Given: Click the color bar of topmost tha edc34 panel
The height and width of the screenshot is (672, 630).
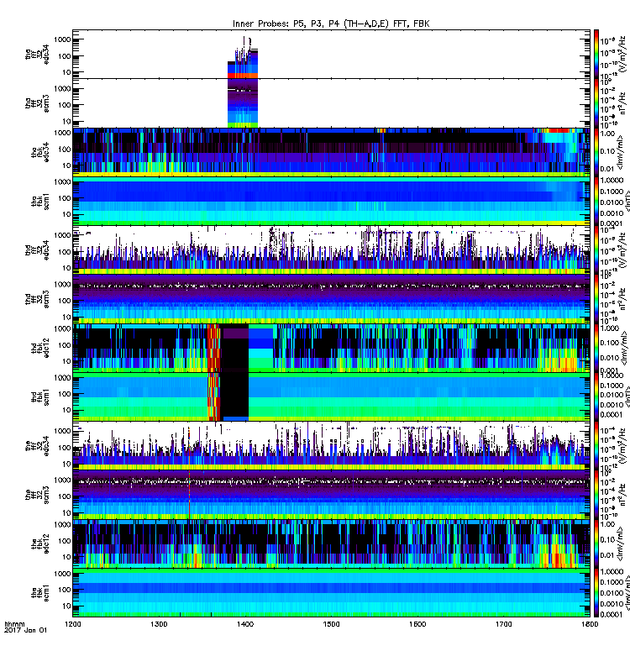Looking at the screenshot, I should (x=596, y=54).
